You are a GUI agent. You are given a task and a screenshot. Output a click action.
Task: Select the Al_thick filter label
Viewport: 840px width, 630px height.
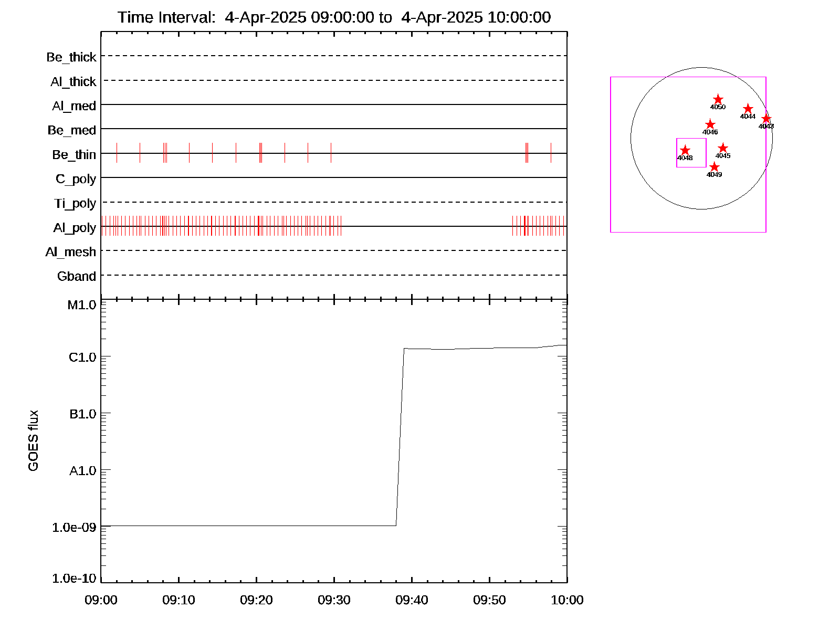(73, 82)
